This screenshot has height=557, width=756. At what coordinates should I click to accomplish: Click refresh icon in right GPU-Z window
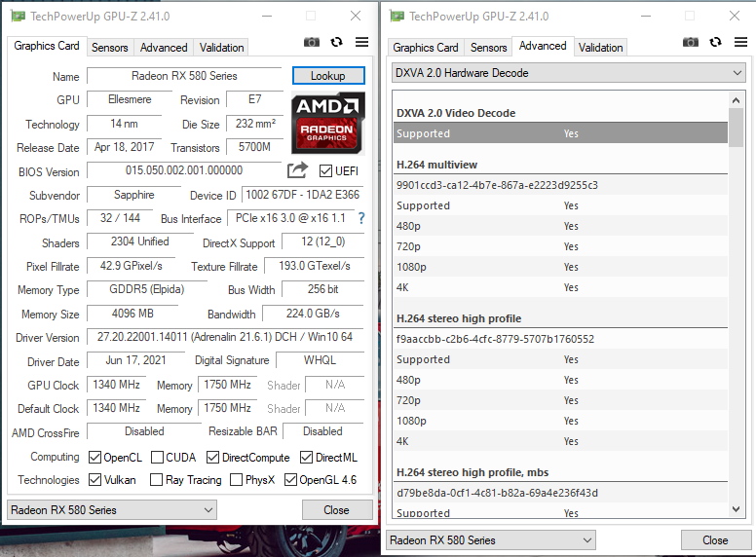coord(715,42)
